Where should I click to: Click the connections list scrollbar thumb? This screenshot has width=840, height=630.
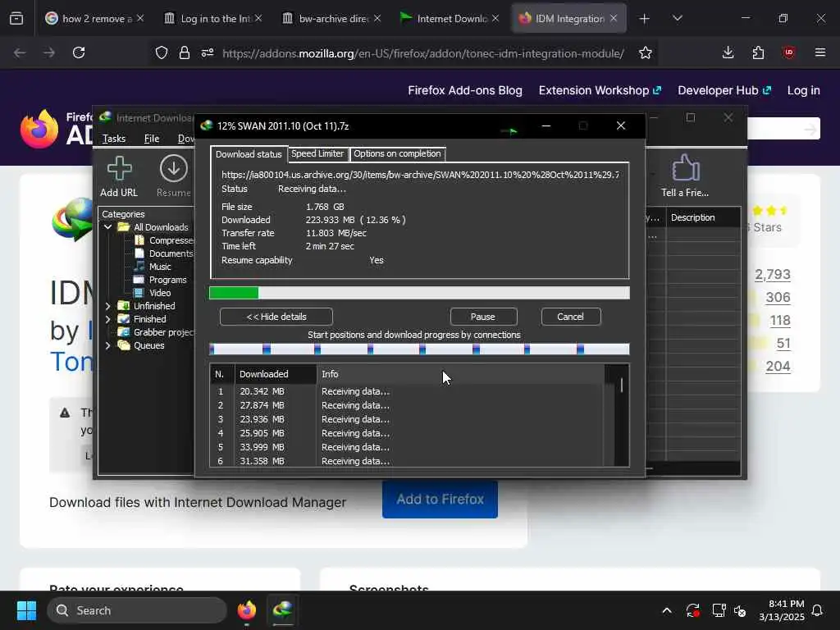pyautogui.click(x=622, y=386)
